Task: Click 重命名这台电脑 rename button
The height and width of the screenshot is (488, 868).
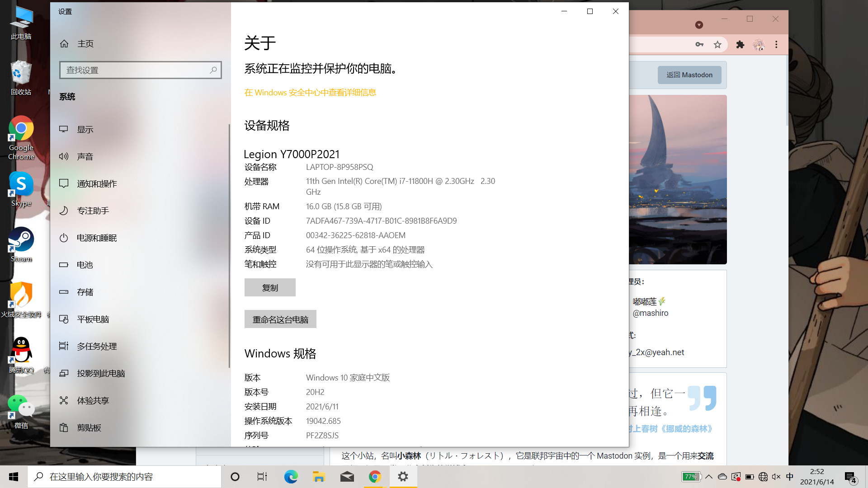Action: (280, 319)
